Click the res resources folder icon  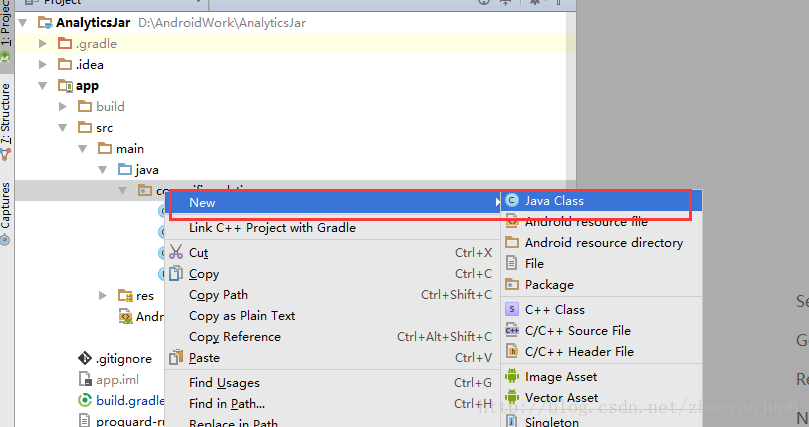click(125, 295)
